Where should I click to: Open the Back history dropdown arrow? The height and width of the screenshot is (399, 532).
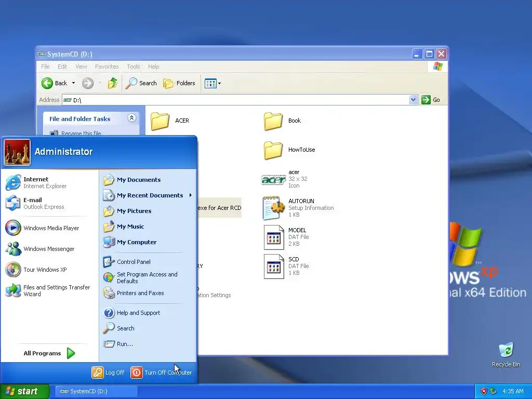click(73, 83)
